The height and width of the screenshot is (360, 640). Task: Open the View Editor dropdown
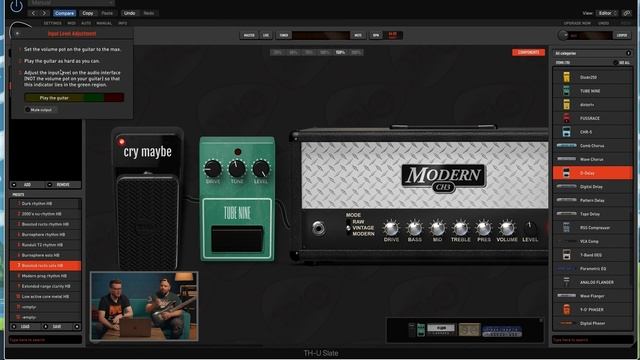tap(607, 13)
